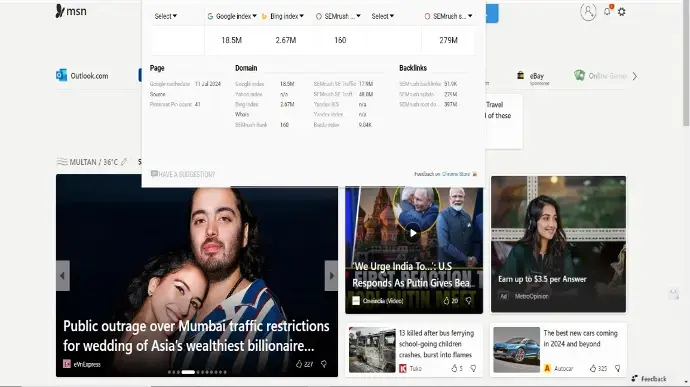The image size is (690, 387).
Task: Open MSN settings gear
Action: coord(621,12)
